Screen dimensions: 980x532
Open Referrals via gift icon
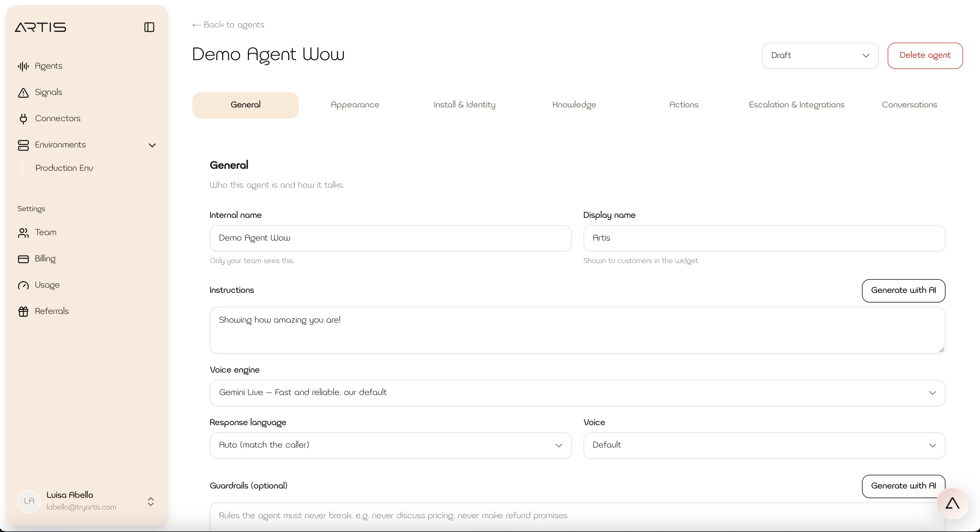[x=23, y=312]
